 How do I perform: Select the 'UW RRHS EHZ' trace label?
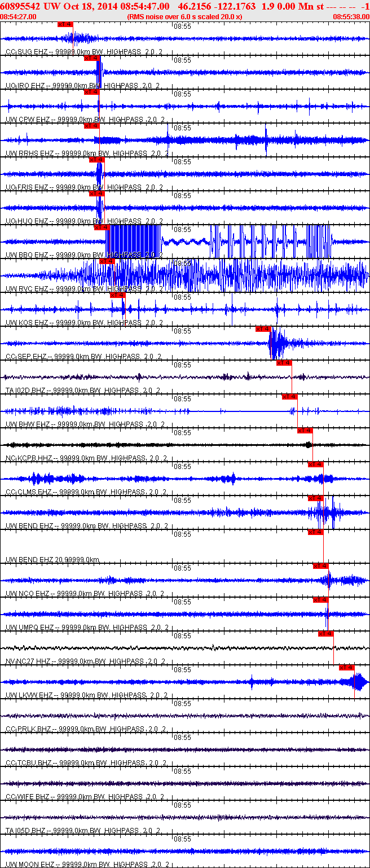click(x=30, y=154)
